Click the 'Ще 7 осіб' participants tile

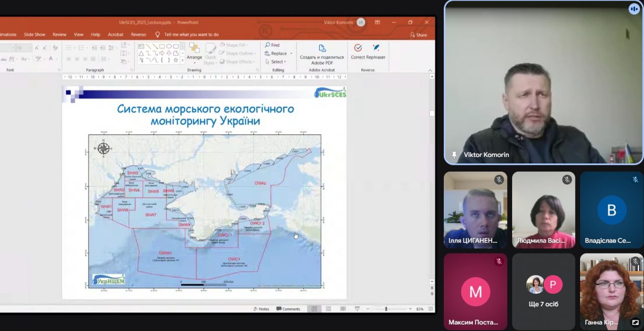(543, 291)
